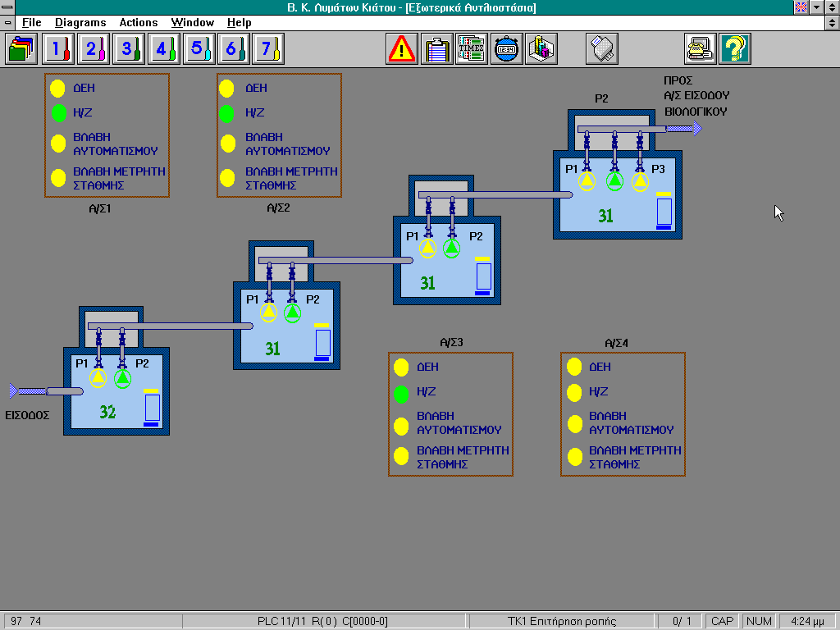Click the level gauge in the ΕΙΣΟΔΟΣ tank

(152, 408)
